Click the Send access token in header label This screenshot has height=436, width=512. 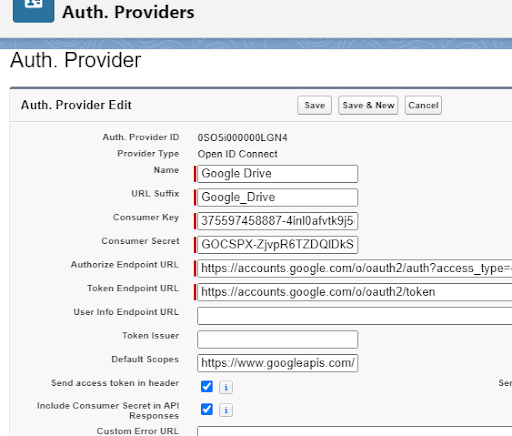[x=115, y=383]
